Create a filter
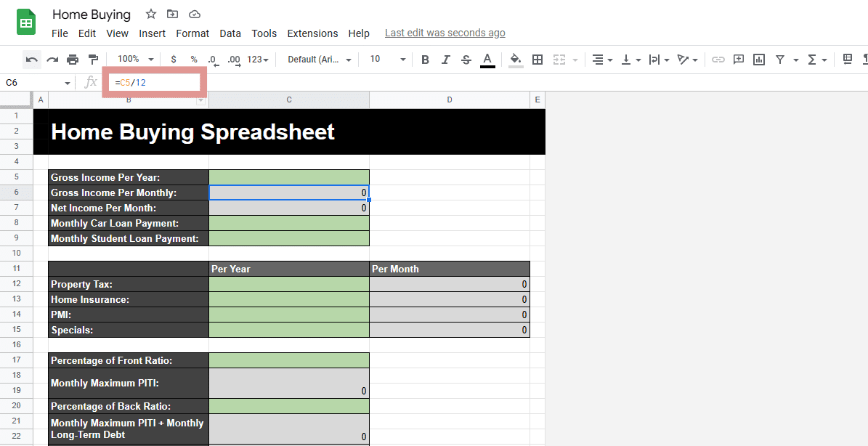 781,60
